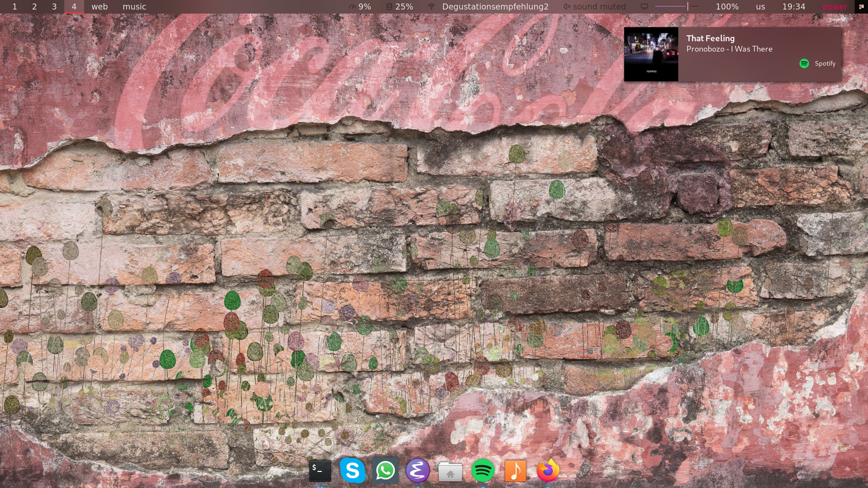This screenshot has height=488, width=868.
Task: Open the terminal from the dock
Action: click(x=320, y=470)
